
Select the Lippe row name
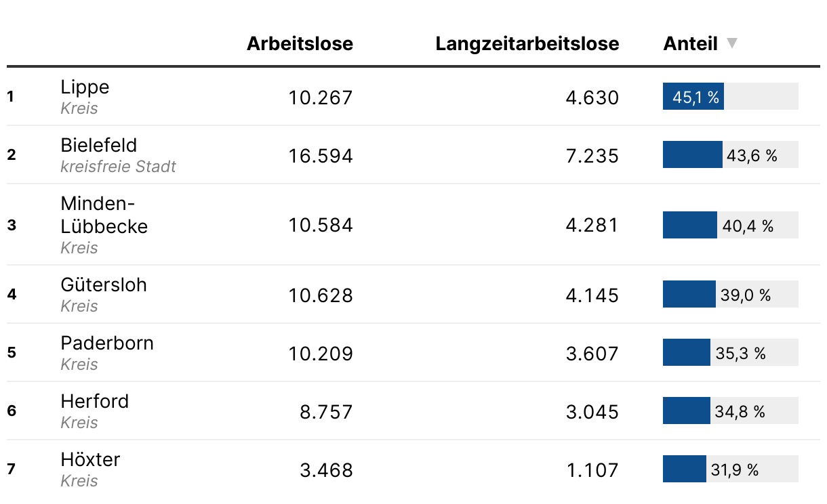(85, 87)
